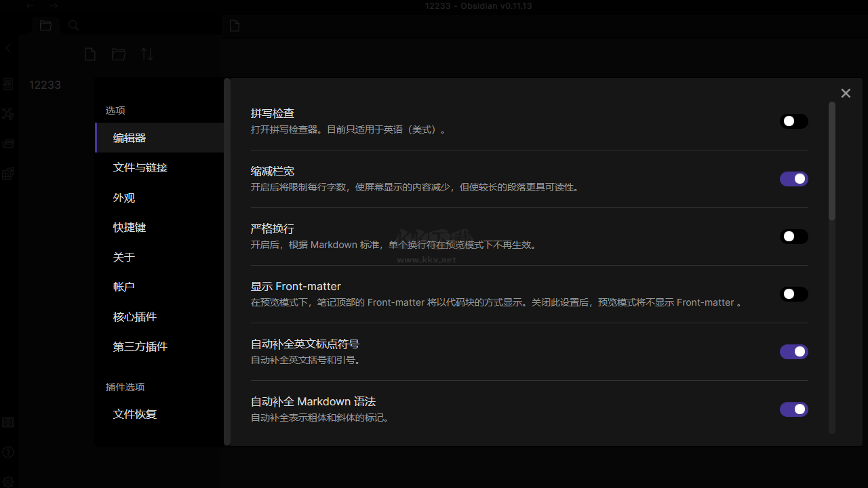The image size is (868, 488).
Task: Navigate back with the left arrow
Action: pos(29,5)
